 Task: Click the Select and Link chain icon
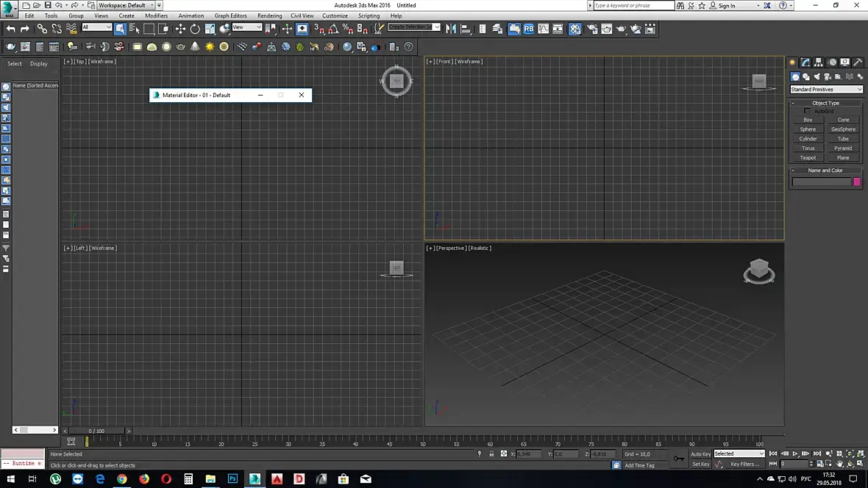coord(42,29)
